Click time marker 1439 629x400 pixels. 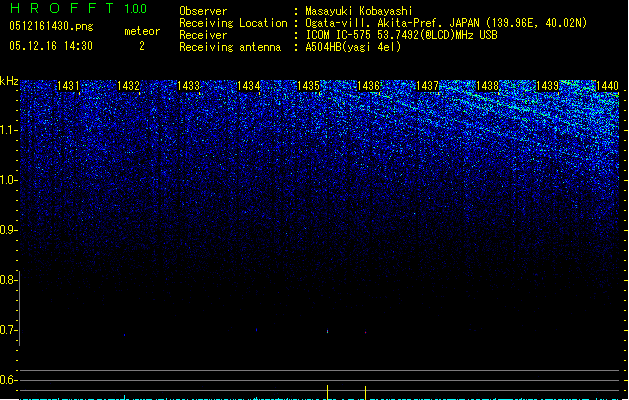tap(548, 85)
